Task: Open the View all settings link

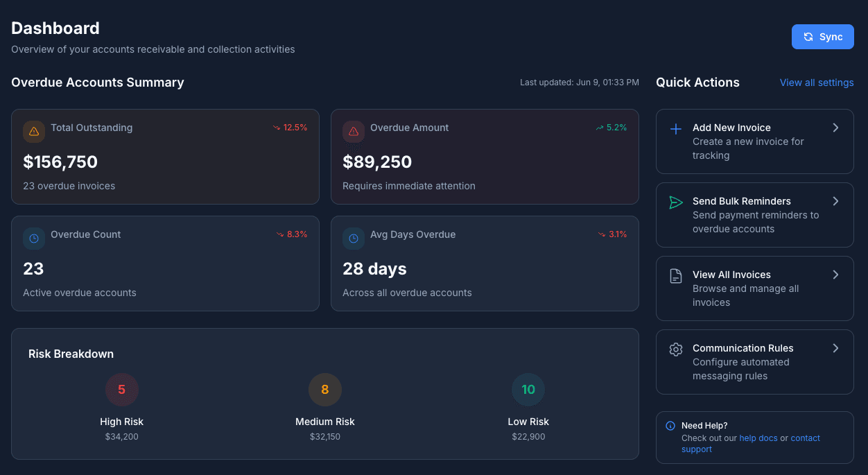Action: tap(817, 82)
